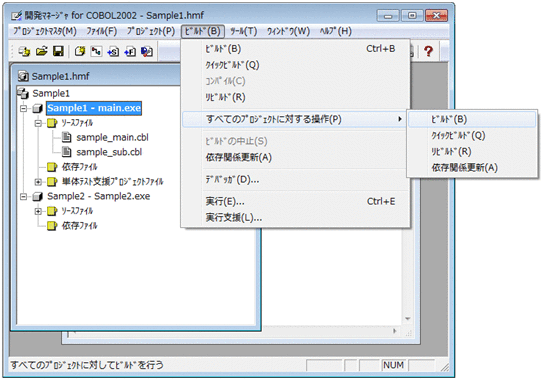
Task: Click the add source file S icon
Action: (x=113, y=51)
